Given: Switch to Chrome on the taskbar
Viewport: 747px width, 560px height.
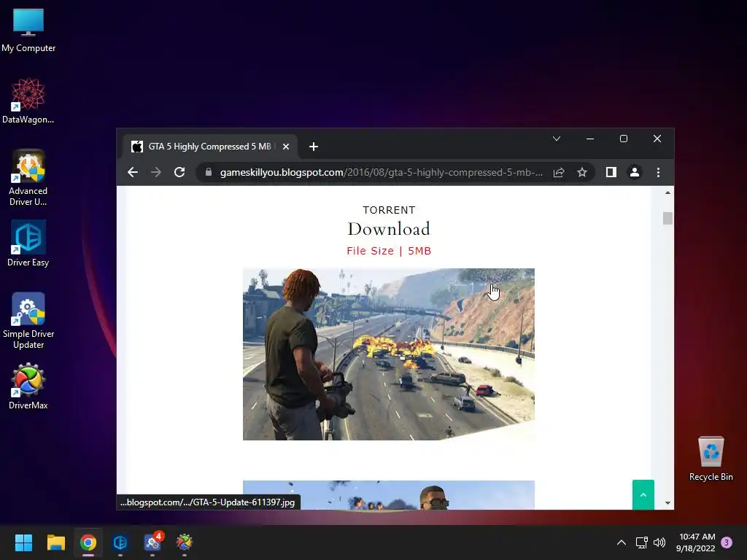Looking at the screenshot, I should 88,542.
